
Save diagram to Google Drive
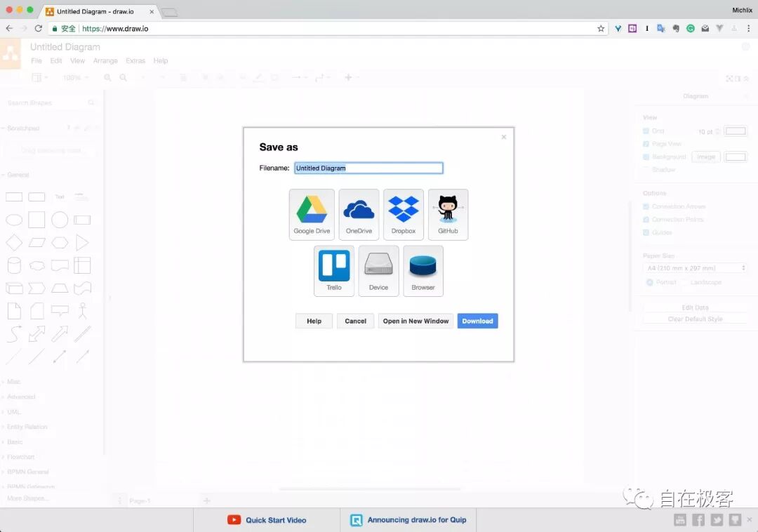pos(312,215)
